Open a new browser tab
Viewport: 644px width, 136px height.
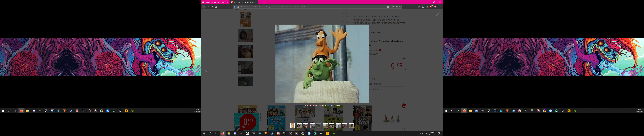(x=260, y=2)
